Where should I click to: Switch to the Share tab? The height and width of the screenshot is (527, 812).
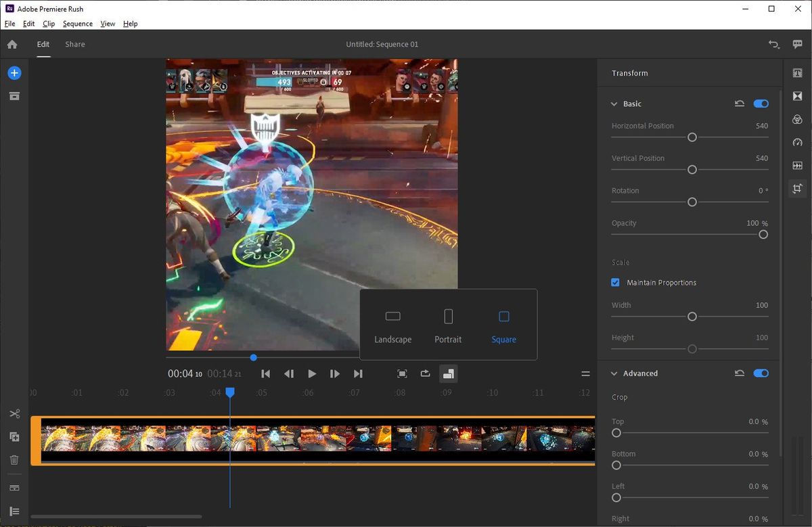[x=74, y=44]
